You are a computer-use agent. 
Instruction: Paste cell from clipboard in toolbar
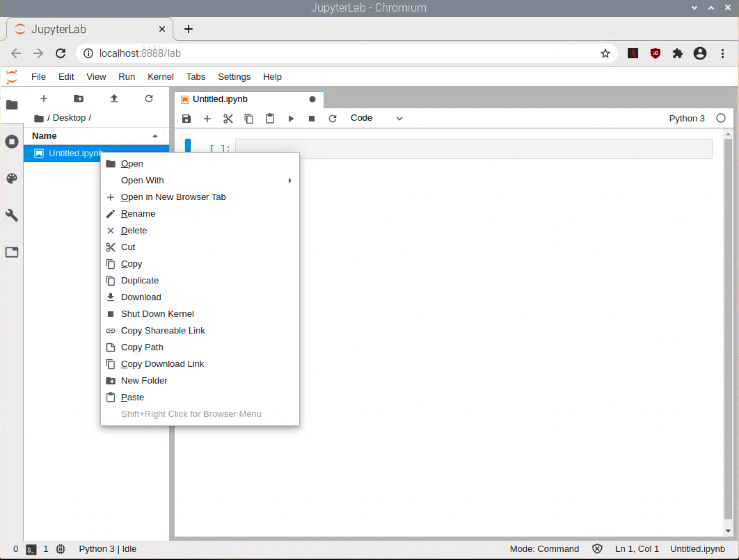click(x=270, y=119)
